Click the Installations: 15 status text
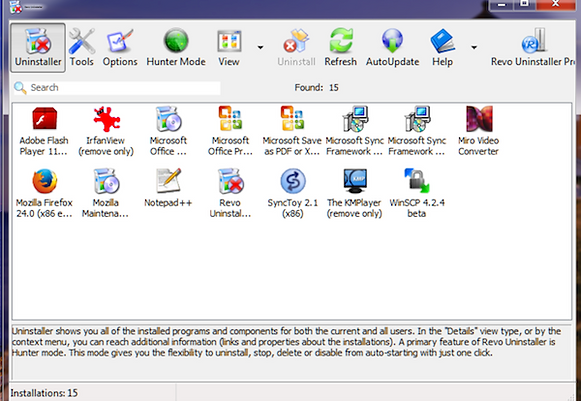 pos(44,393)
